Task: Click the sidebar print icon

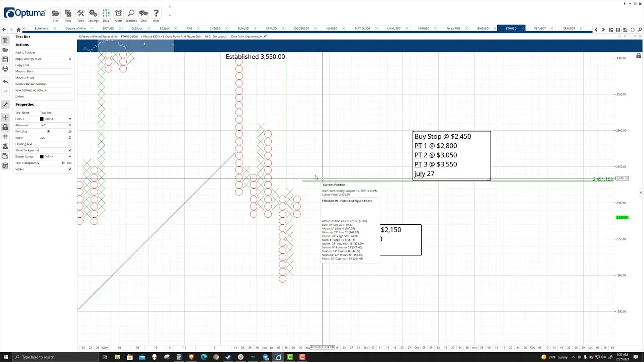Action: 6,69
